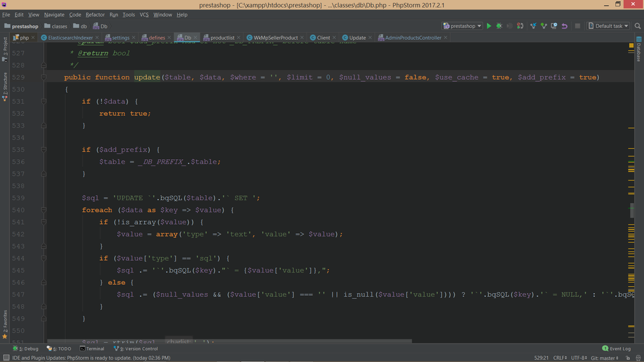Image resolution: width=644 pixels, height=362 pixels.
Task: Open the prestashop run configuration dropdown
Action: click(462, 26)
